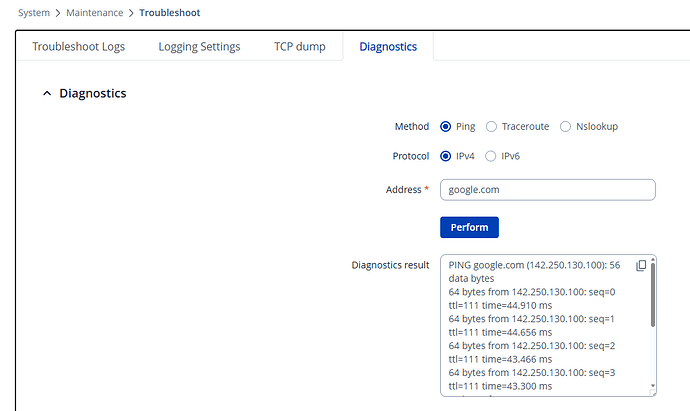Focus the Address field containing google.com

[x=547, y=190]
